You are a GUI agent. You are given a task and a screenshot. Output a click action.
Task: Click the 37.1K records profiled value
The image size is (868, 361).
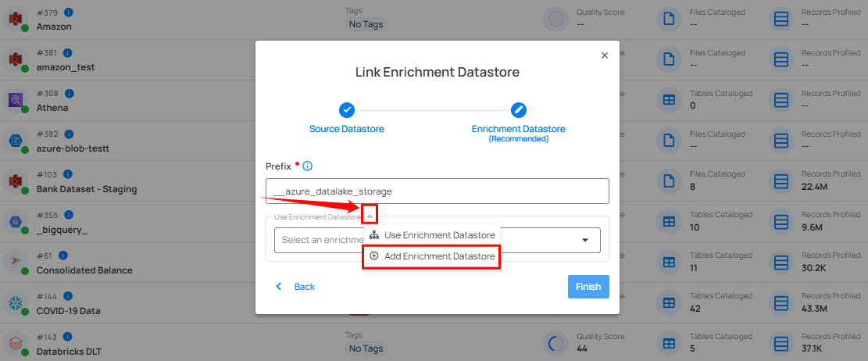coord(813,348)
